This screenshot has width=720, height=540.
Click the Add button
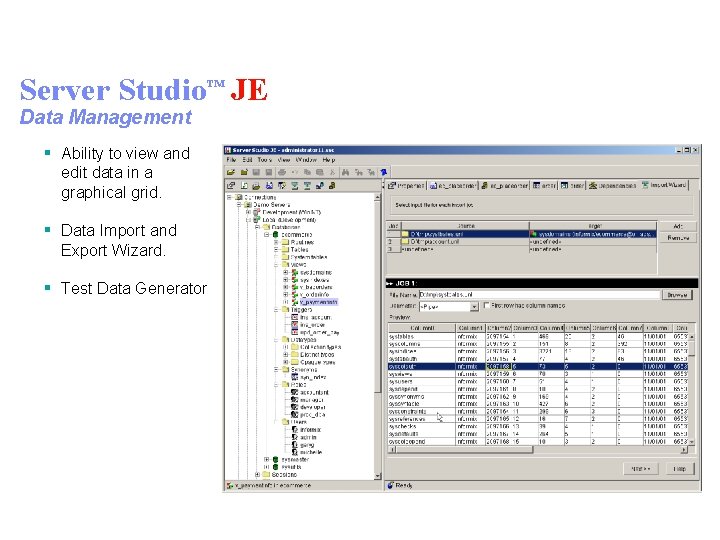tap(678, 226)
